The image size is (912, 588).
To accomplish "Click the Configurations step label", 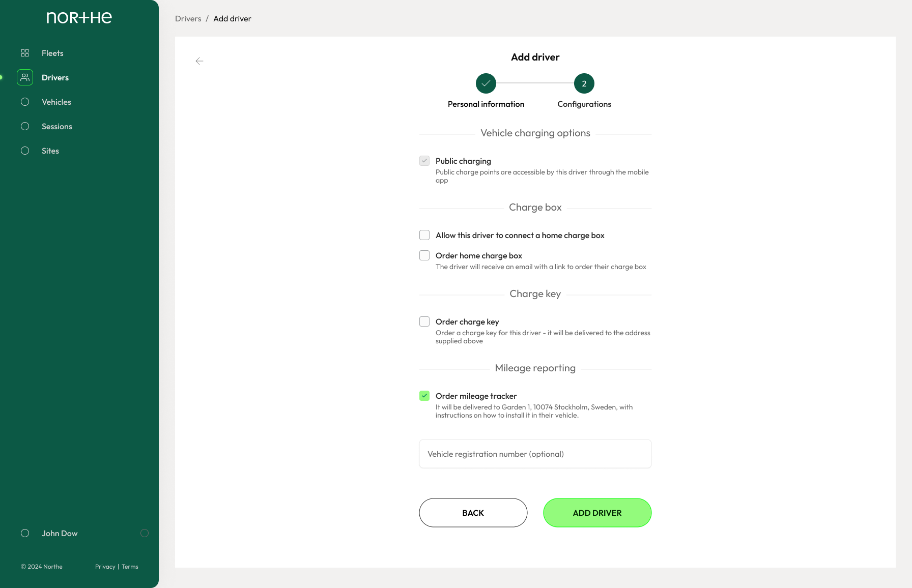I will [x=584, y=104].
